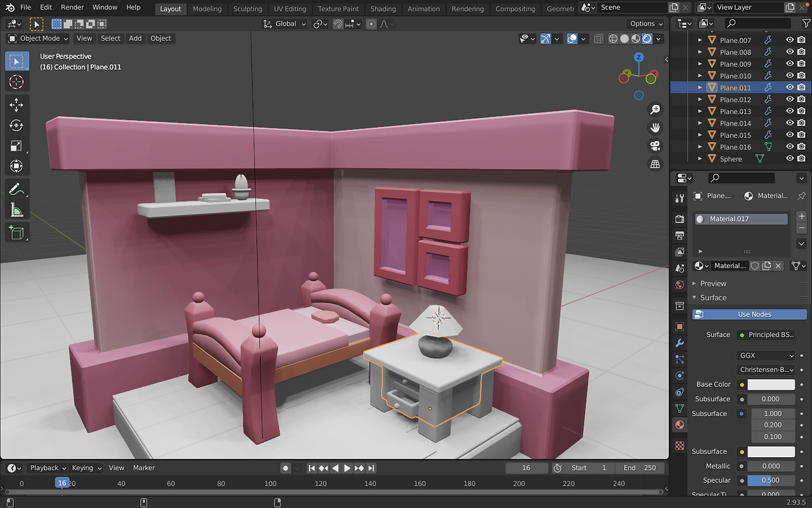Screen dimensions: 812x508
Task: Open the Output properties tab
Action: (x=679, y=236)
